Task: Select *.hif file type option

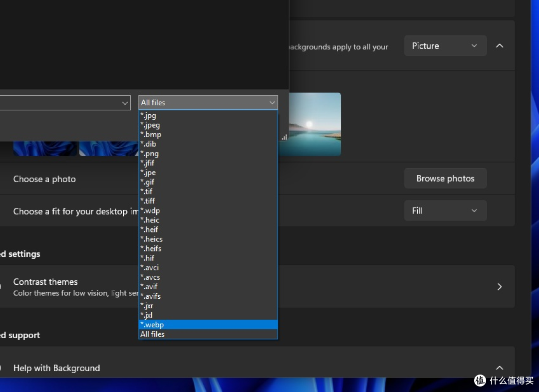Action: [208, 258]
